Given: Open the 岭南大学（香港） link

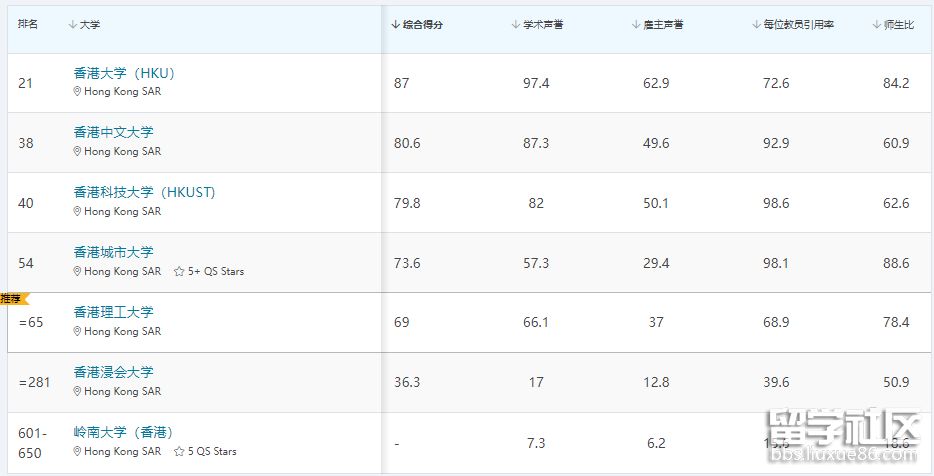Looking at the screenshot, I should click(x=123, y=433).
